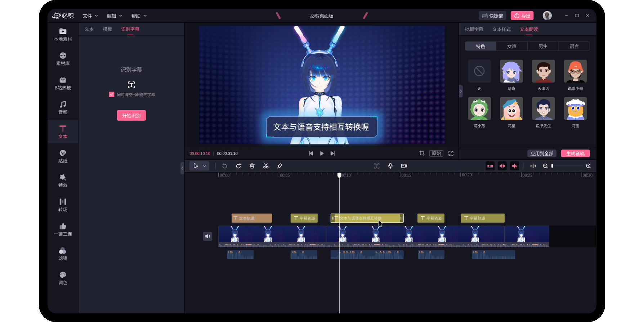Click the timeline fit icon left of zoom-out
The width and height of the screenshot is (644, 322).
(x=533, y=166)
